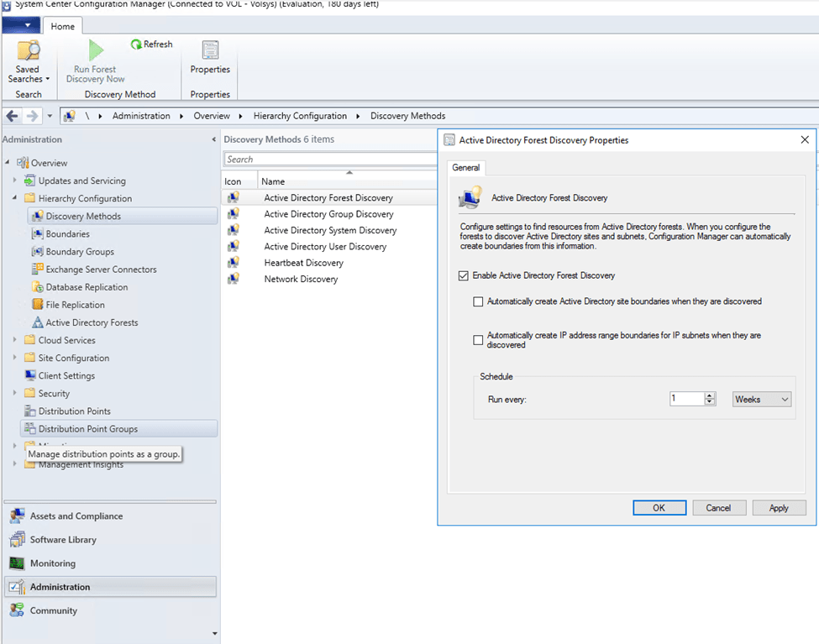Click the Run Forest Discovery Now icon
The width and height of the screenshot is (819, 644).
[96, 50]
